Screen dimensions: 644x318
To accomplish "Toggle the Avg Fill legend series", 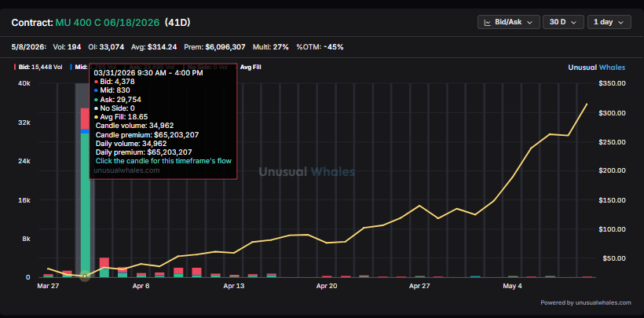I will click(251, 67).
